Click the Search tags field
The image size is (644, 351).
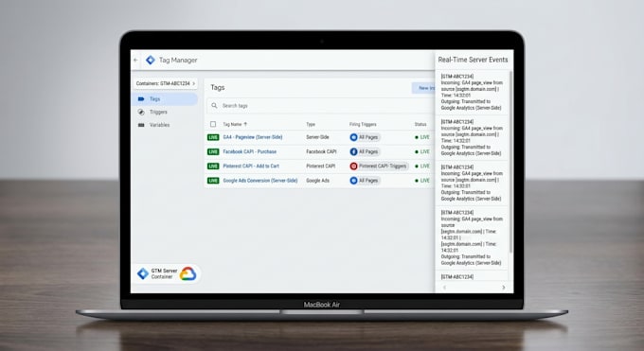coord(320,106)
